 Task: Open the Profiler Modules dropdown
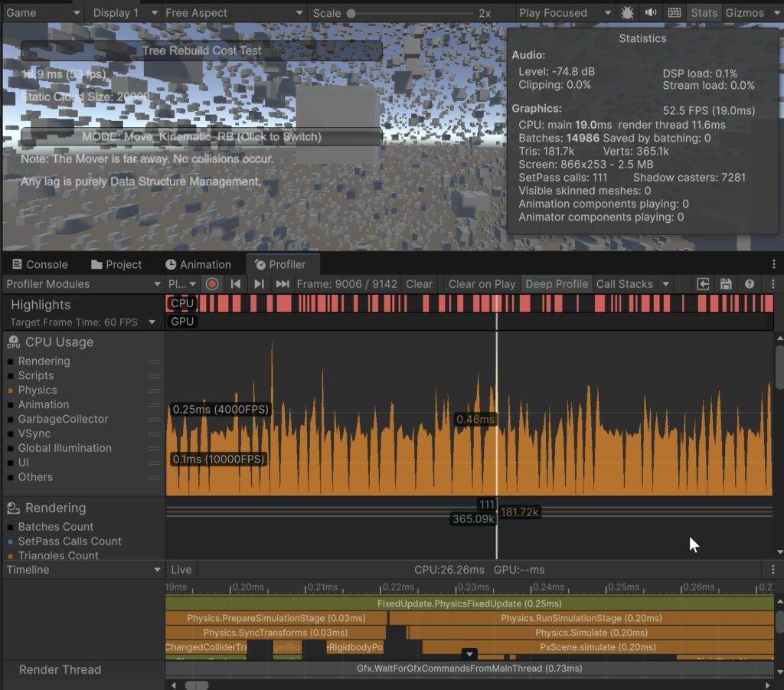[83, 284]
